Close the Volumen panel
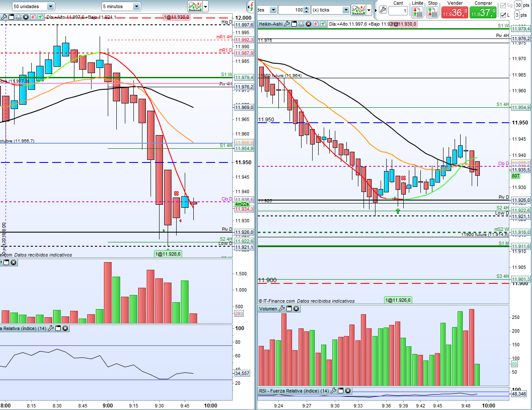This screenshot has width=532, height=410. coord(296,309)
